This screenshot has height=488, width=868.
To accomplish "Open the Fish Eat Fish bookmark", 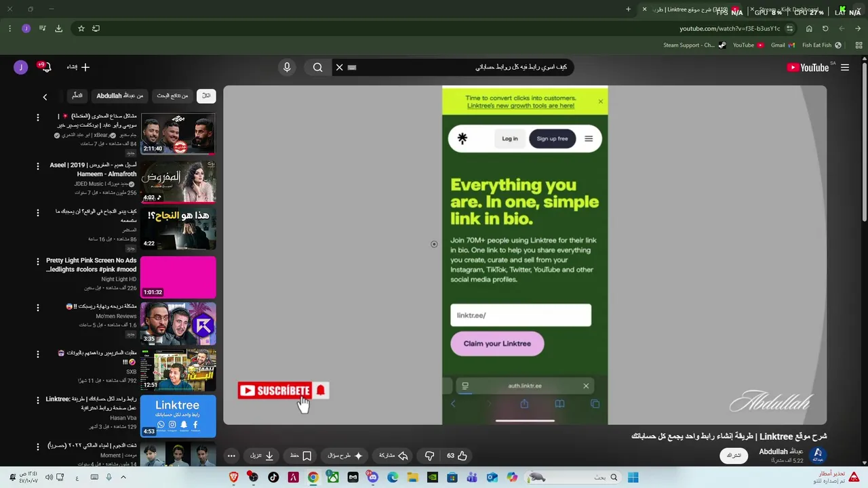I will [822, 45].
